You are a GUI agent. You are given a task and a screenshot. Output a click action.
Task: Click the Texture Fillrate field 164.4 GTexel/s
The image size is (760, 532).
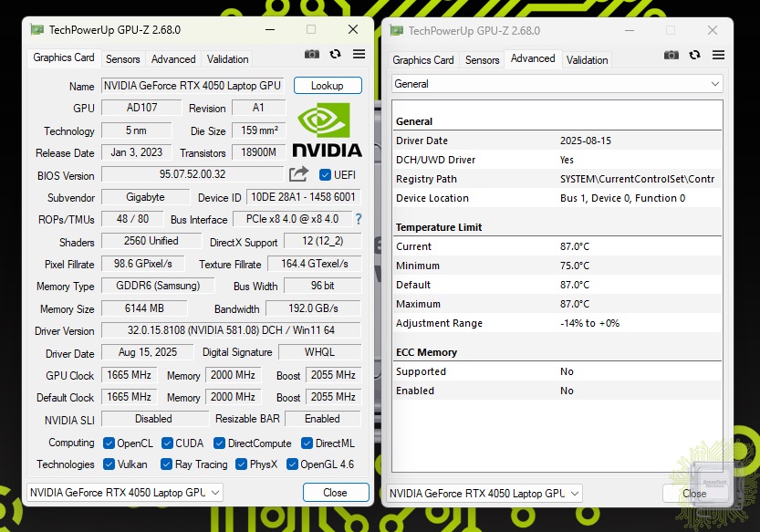coord(315,264)
